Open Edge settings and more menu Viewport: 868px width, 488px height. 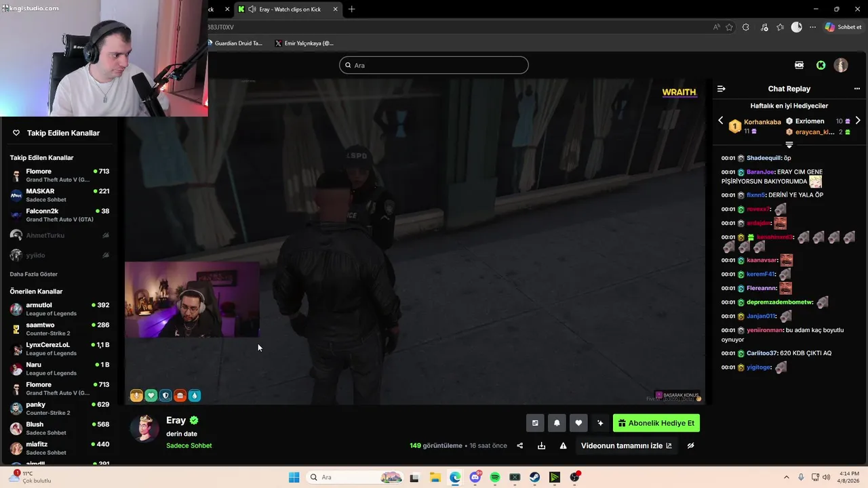click(813, 27)
